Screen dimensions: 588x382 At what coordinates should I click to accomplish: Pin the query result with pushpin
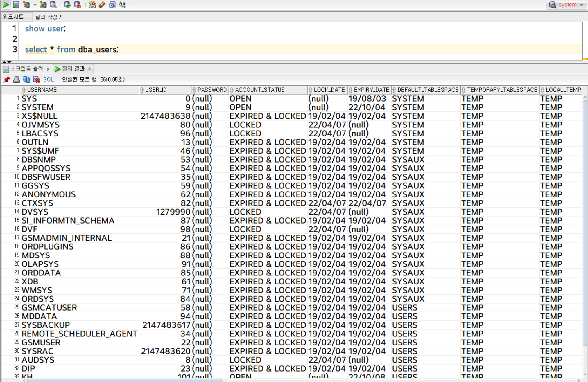click(x=6, y=80)
